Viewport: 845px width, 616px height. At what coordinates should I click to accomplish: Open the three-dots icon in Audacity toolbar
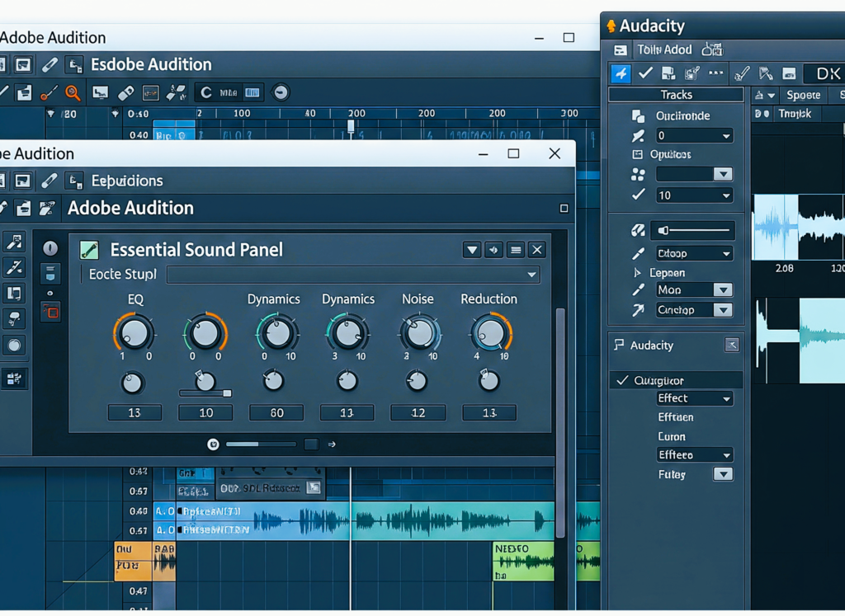click(x=715, y=73)
